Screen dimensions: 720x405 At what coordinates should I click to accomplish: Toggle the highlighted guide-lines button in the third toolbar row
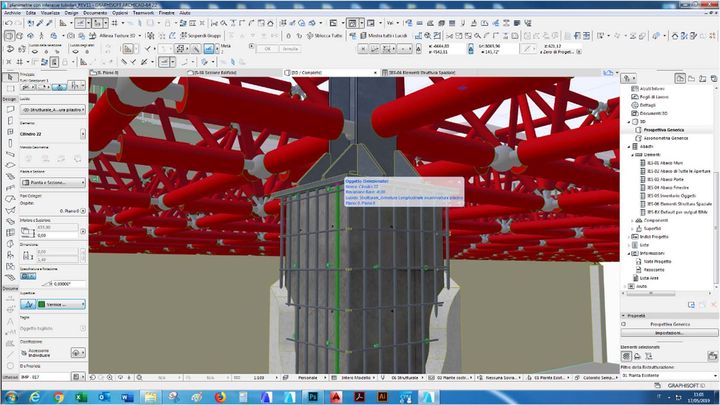tap(209, 48)
